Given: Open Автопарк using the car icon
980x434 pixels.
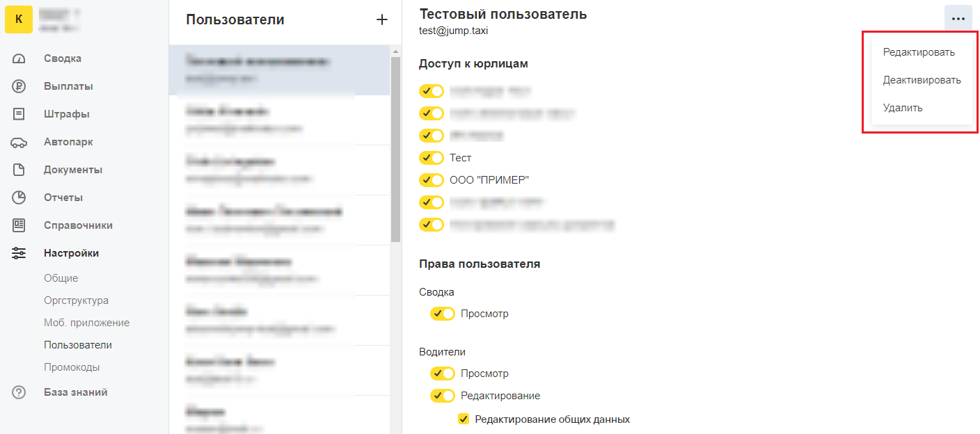Looking at the screenshot, I should click(x=19, y=142).
